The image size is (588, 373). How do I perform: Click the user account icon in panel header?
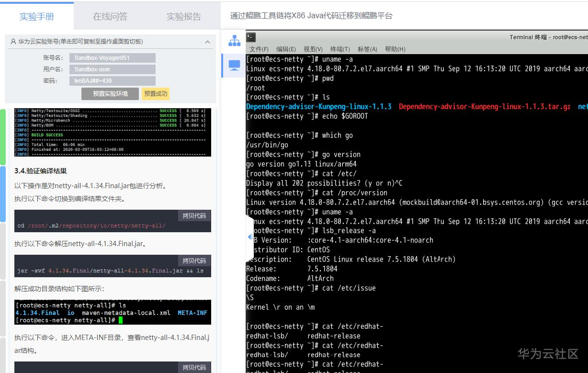pyautogui.click(x=13, y=42)
